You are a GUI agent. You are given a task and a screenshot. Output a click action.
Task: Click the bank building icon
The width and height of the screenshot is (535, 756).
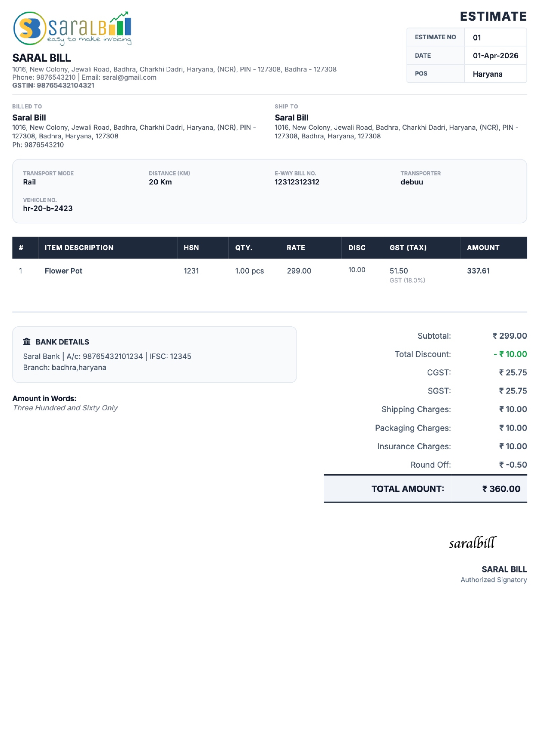[27, 342]
